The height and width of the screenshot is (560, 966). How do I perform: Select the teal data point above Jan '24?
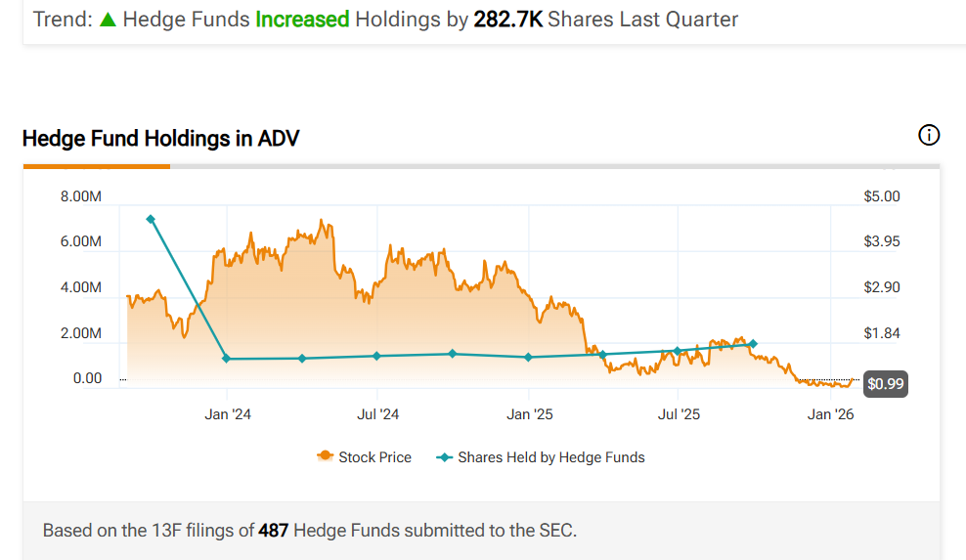(x=227, y=359)
